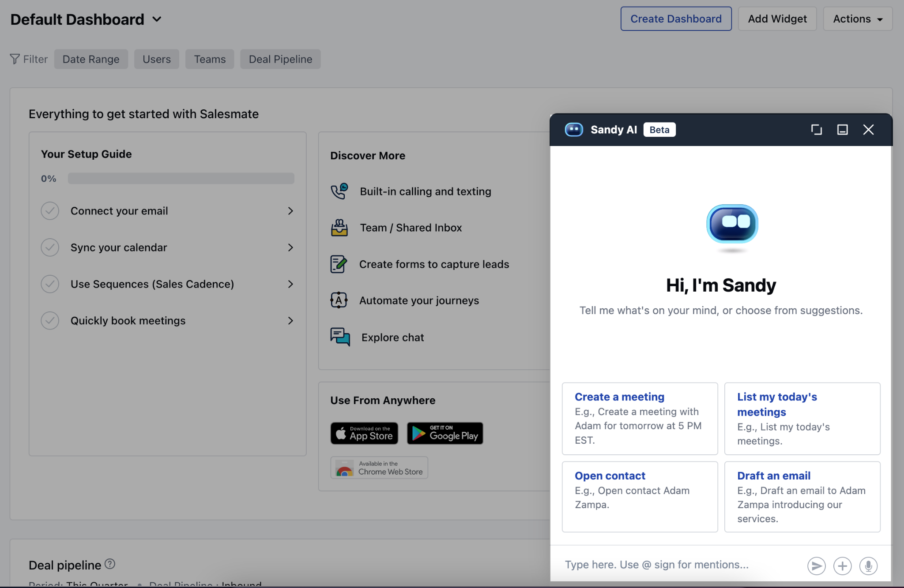Click the built-in calling phone icon
904x588 pixels.
(x=339, y=191)
